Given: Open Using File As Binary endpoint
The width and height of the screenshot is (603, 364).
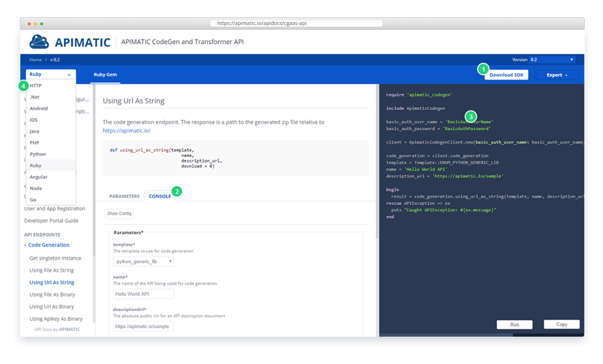Looking at the screenshot, I should [52, 294].
